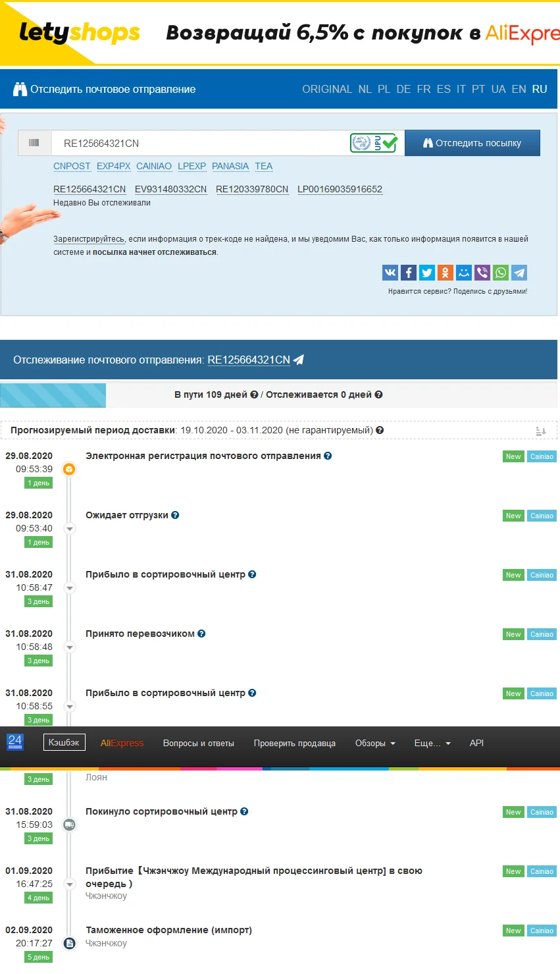Expand the 'Принято перевозчиком' timeline arrow

(69, 647)
